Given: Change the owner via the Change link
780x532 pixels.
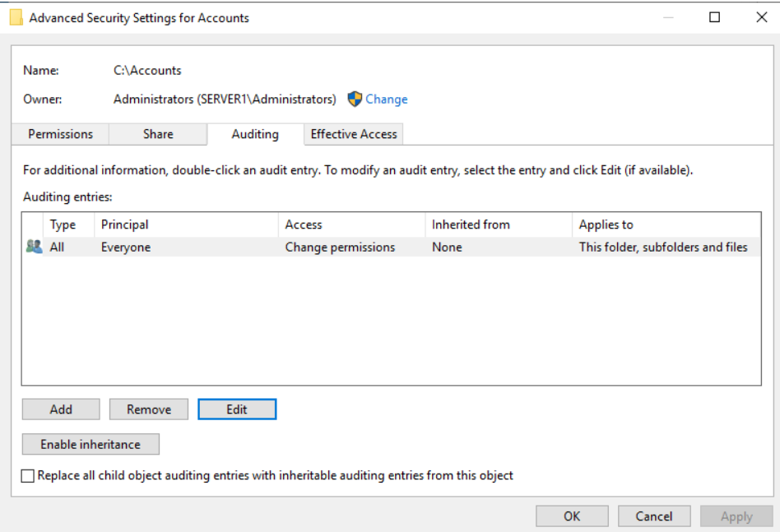Looking at the screenshot, I should pyautogui.click(x=386, y=99).
